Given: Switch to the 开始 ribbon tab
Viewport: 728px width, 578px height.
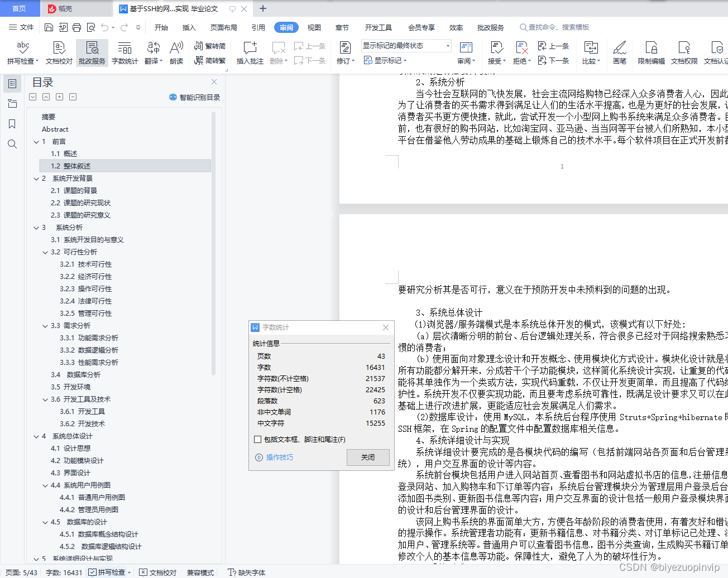Looking at the screenshot, I should tap(161, 27).
